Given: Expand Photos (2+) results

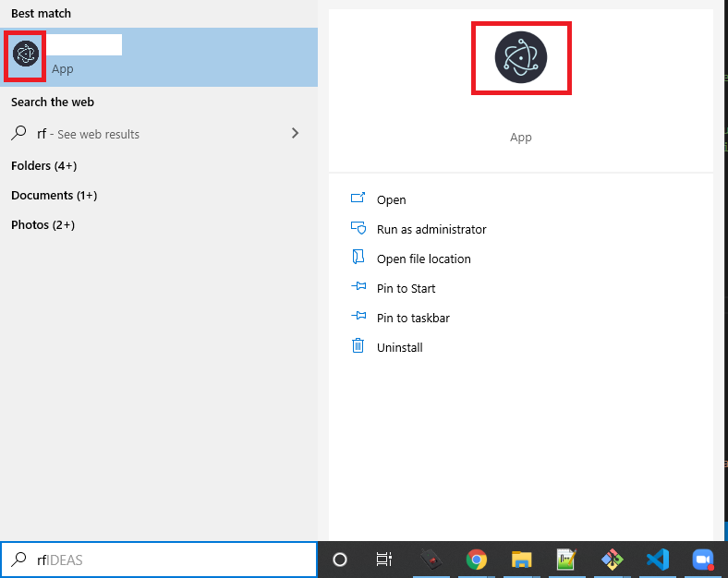Looking at the screenshot, I should click(42, 225).
